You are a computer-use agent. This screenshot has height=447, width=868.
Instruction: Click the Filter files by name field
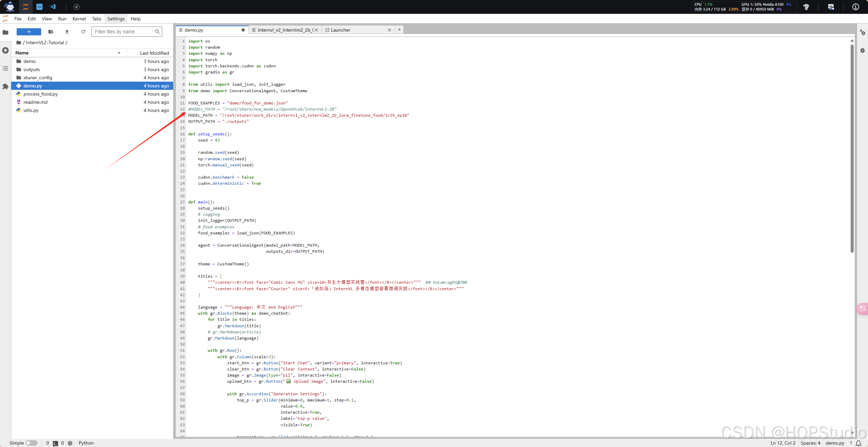123,32
